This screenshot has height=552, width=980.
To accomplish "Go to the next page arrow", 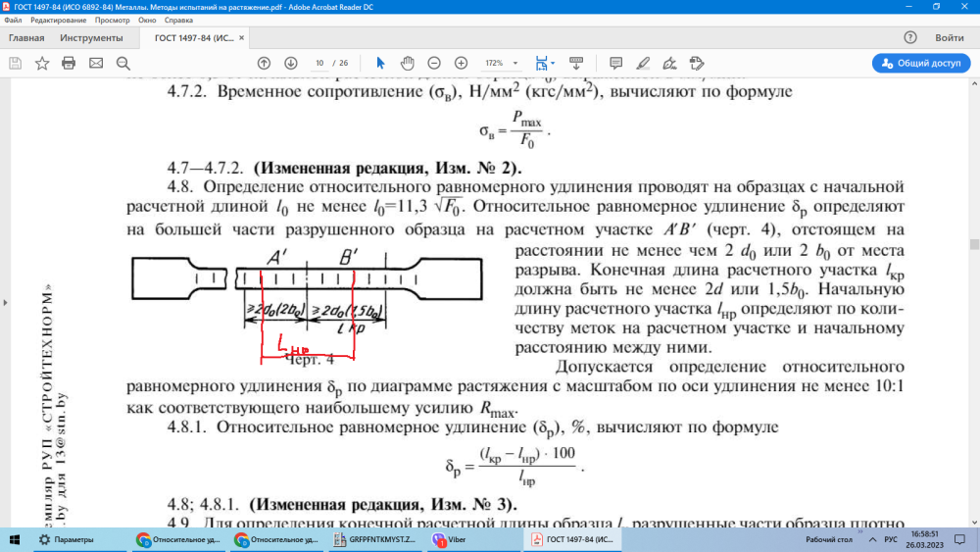I will pos(291,63).
